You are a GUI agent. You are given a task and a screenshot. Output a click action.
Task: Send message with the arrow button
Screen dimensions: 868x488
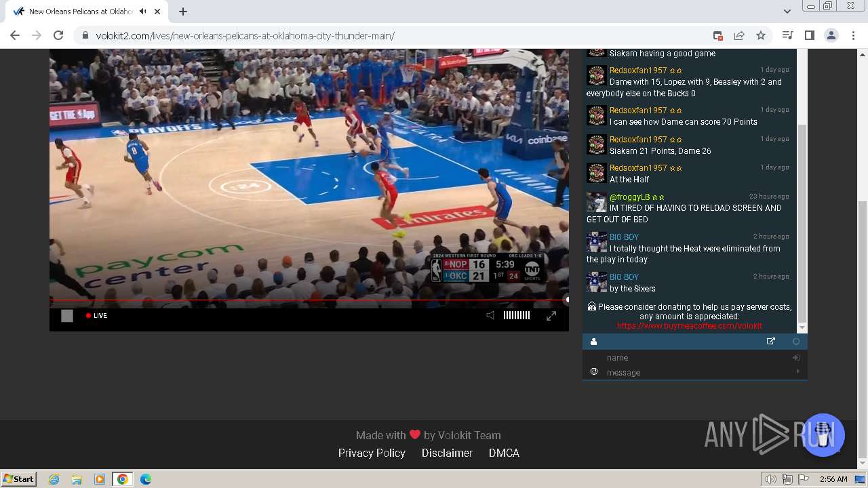(x=797, y=371)
